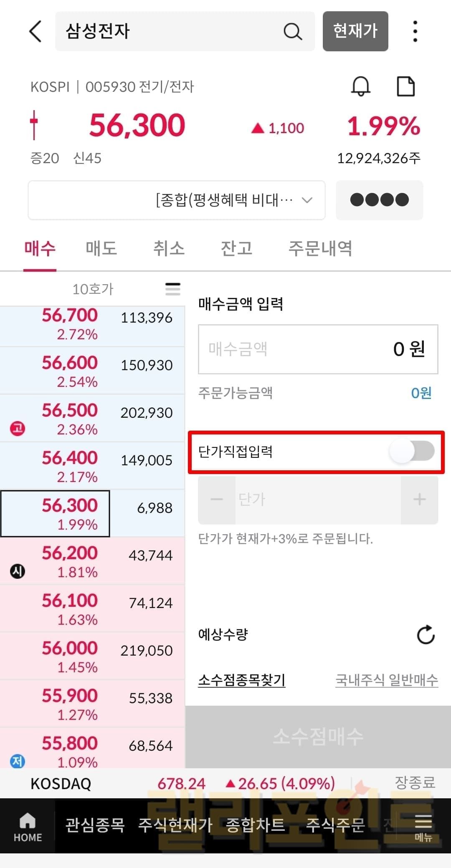This screenshot has height=868, width=451.
Task: Open the 메뉴 hamburger icon
Action: click(x=423, y=826)
